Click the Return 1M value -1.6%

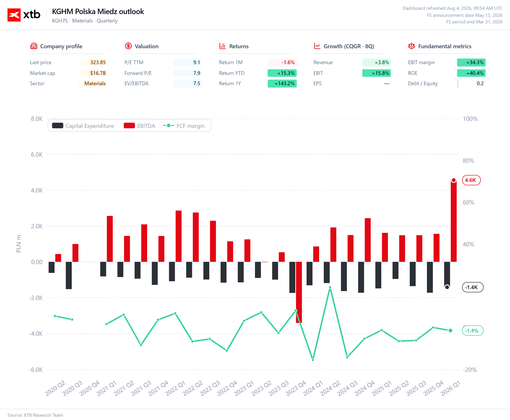[282, 63]
